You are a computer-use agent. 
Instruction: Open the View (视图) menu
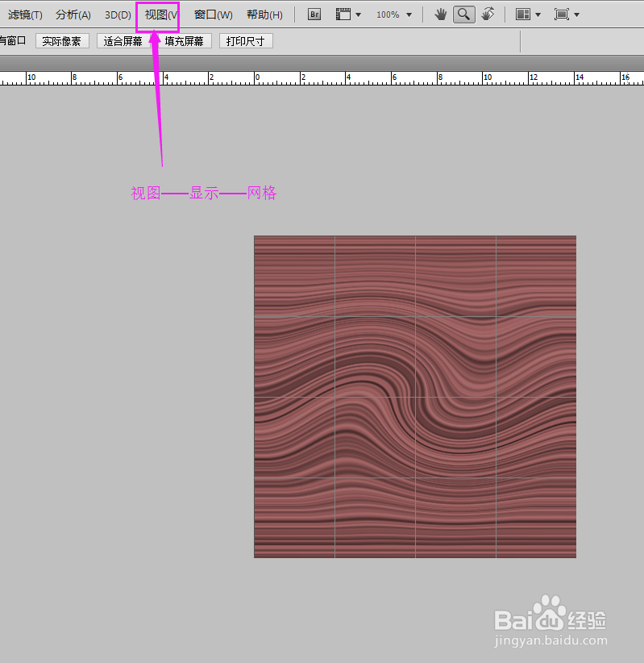(x=160, y=15)
